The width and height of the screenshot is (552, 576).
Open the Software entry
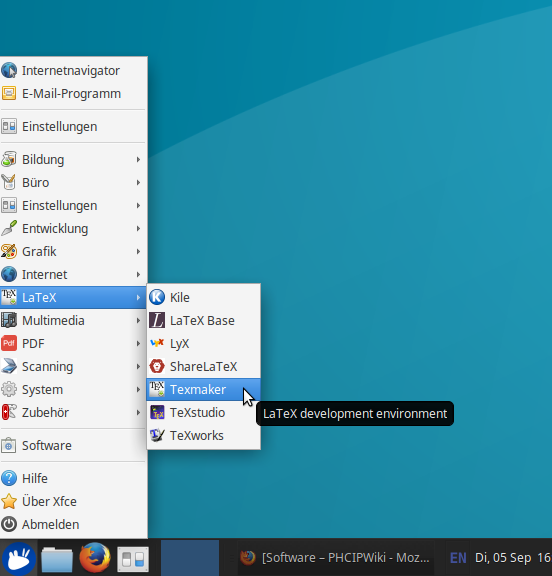(73, 445)
